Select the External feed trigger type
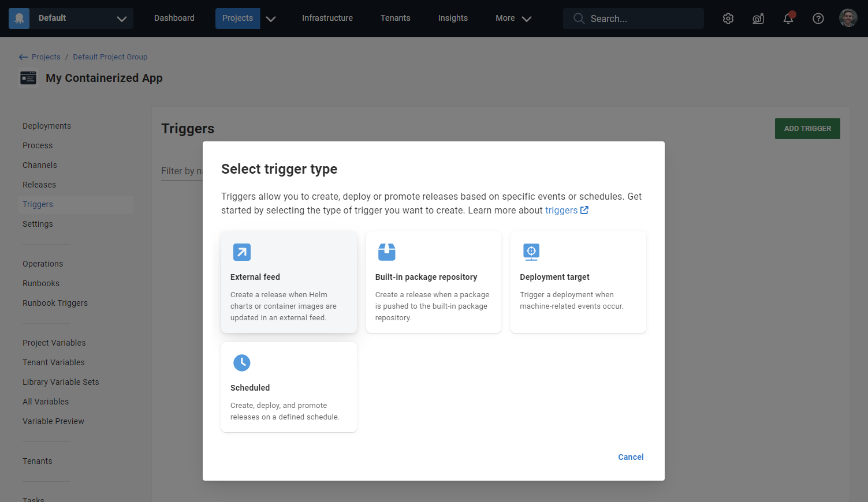Screen dimensions: 868x502 (288, 282)
